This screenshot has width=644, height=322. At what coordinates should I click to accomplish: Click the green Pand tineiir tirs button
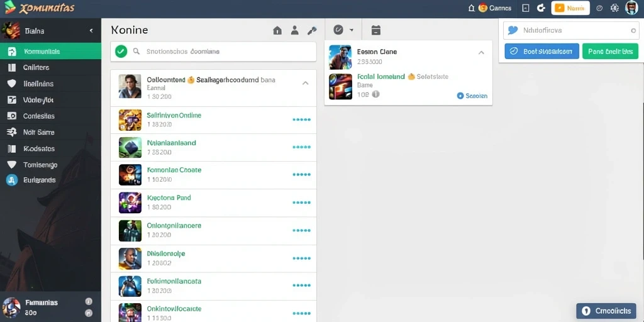tap(610, 52)
